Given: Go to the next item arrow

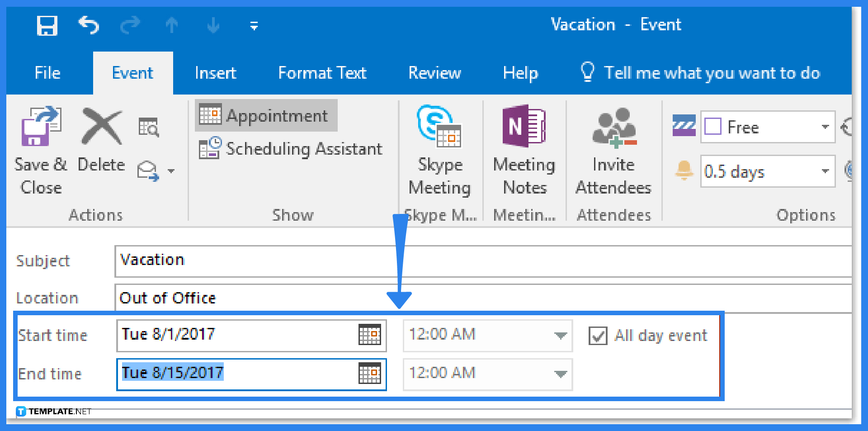Looking at the screenshot, I should coord(213,25).
